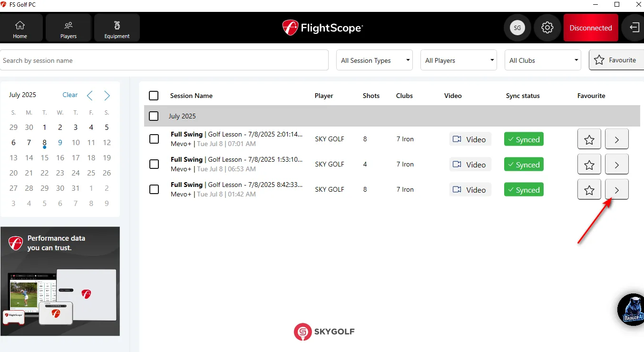Toggle the select-all sessions checkbox in header
644x352 pixels.
[x=154, y=96]
